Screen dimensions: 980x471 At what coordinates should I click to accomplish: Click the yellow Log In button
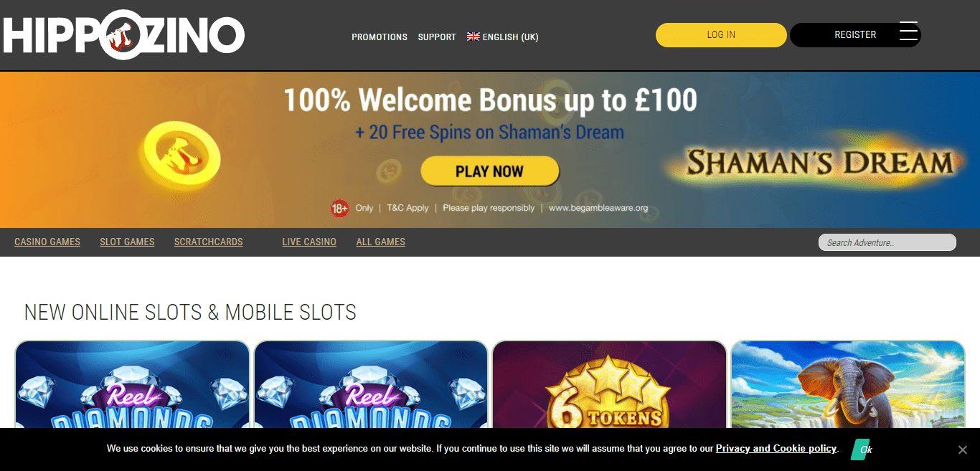coord(721,34)
